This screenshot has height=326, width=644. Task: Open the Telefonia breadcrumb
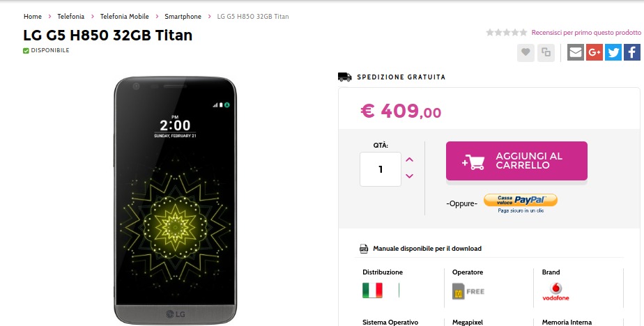(70, 17)
